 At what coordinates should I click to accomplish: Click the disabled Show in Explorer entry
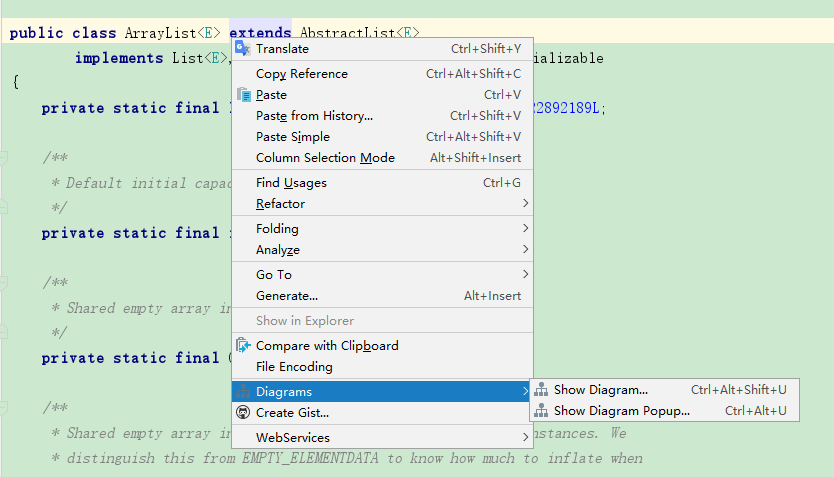(382, 321)
